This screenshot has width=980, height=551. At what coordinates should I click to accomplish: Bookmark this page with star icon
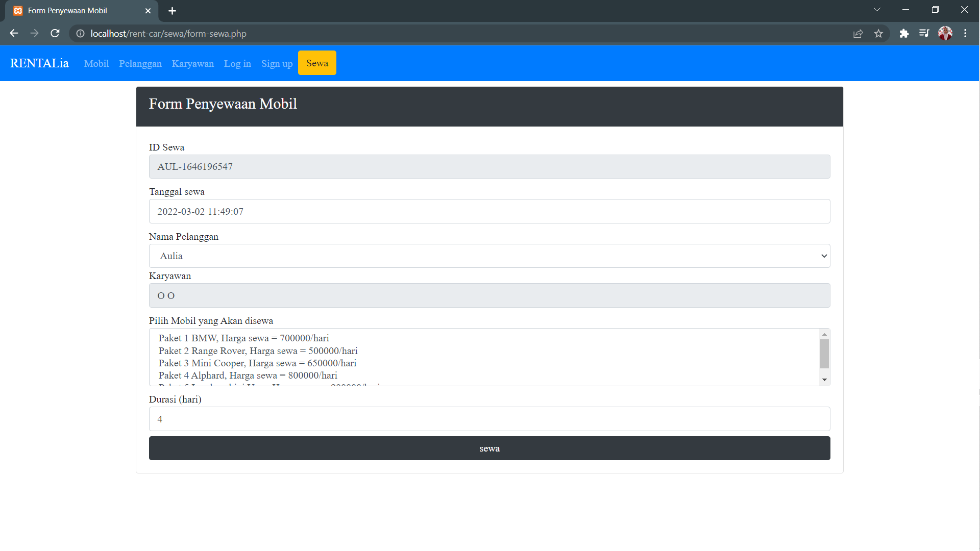[878, 33]
